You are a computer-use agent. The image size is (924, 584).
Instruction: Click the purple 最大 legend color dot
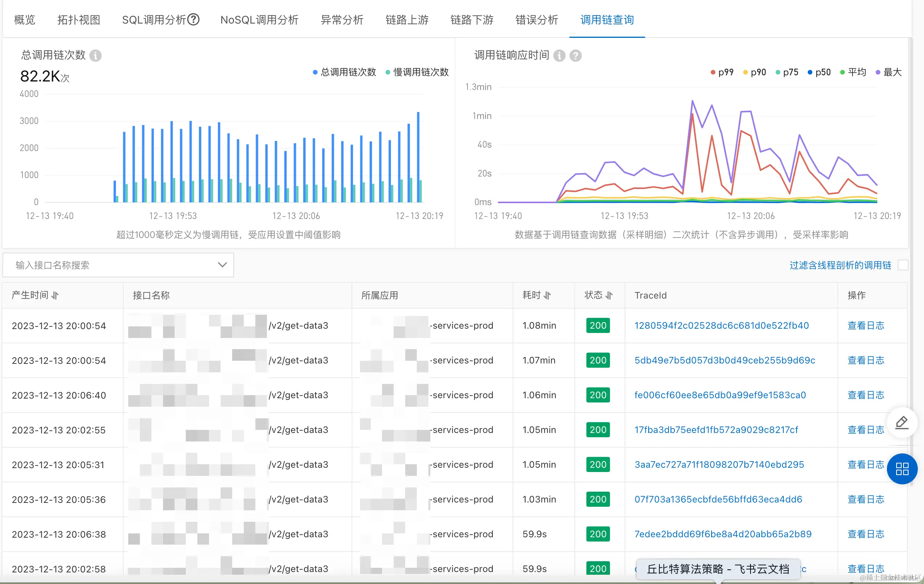[878, 72]
